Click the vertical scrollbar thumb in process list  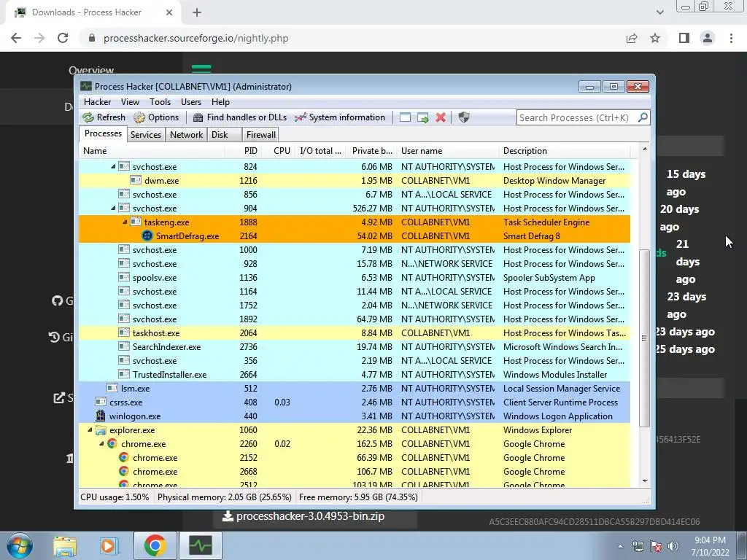[x=645, y=338]
